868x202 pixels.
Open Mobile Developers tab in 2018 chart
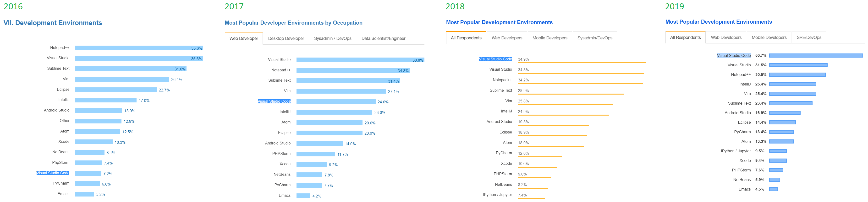click(549, 38)
